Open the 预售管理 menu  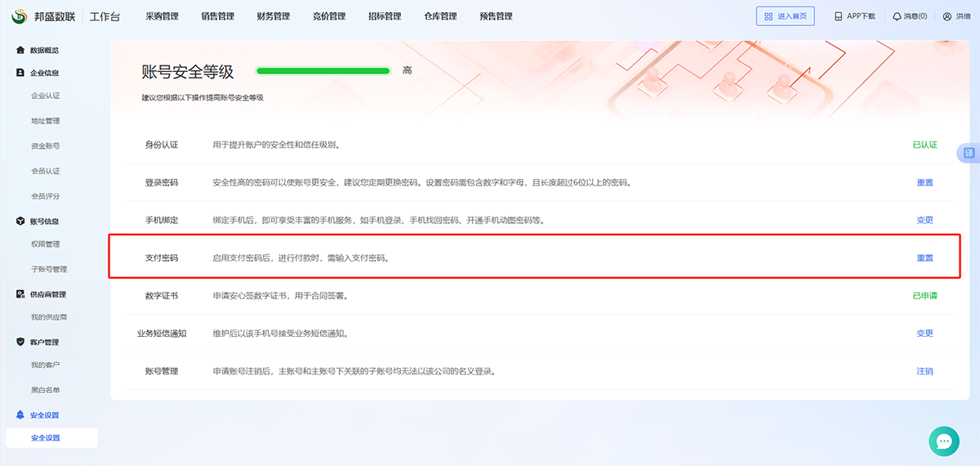[497, 16]
